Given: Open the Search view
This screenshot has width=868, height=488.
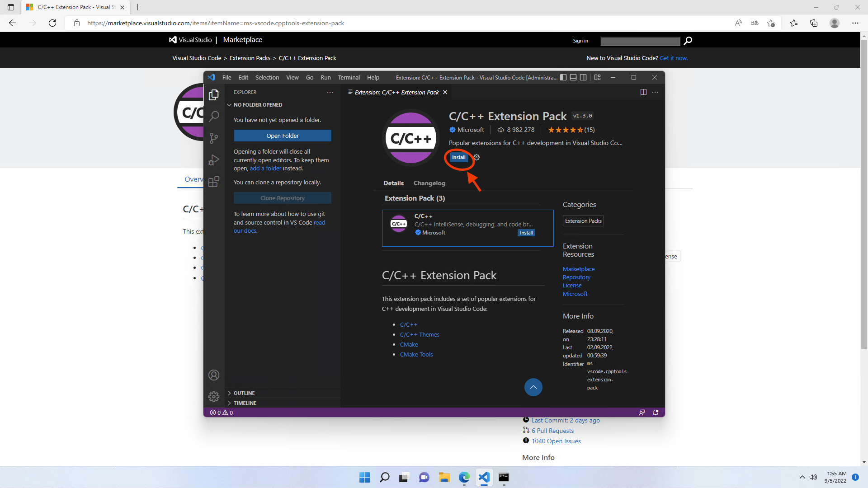Looking at the screenshot, I should 213,116.
